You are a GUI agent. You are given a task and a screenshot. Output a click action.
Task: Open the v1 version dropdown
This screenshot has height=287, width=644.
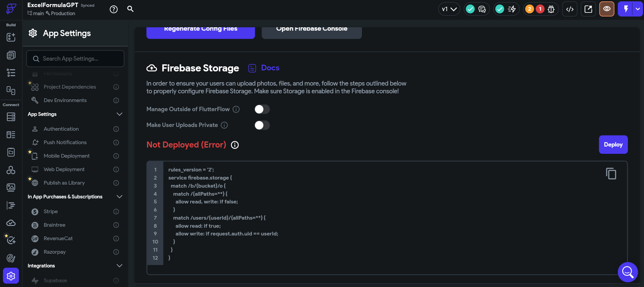coord(449,9)
